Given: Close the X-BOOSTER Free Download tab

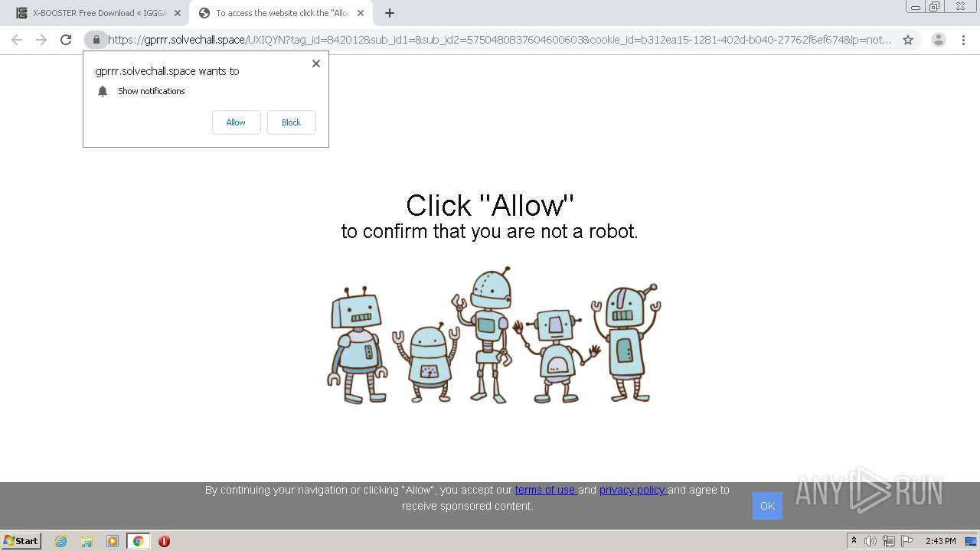Looking at the screenshot, I should pyautogui.click(x=177, y=13).
